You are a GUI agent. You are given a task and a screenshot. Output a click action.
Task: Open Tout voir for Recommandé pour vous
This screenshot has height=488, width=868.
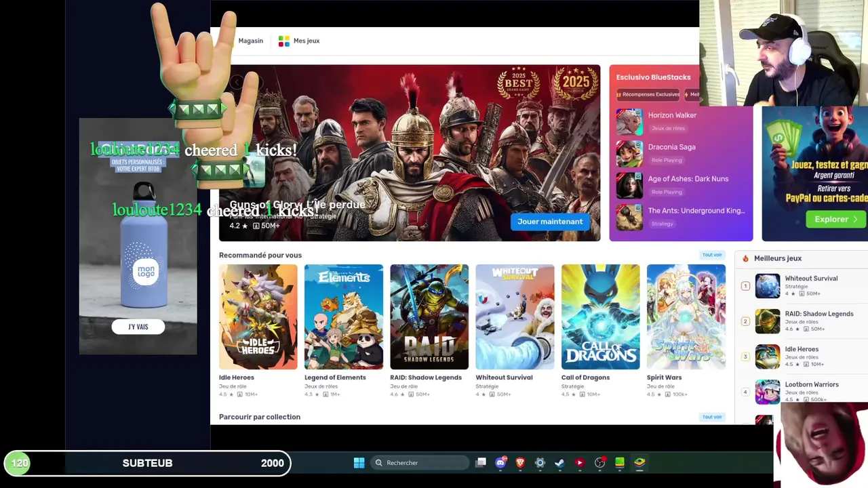click(712, 255)
